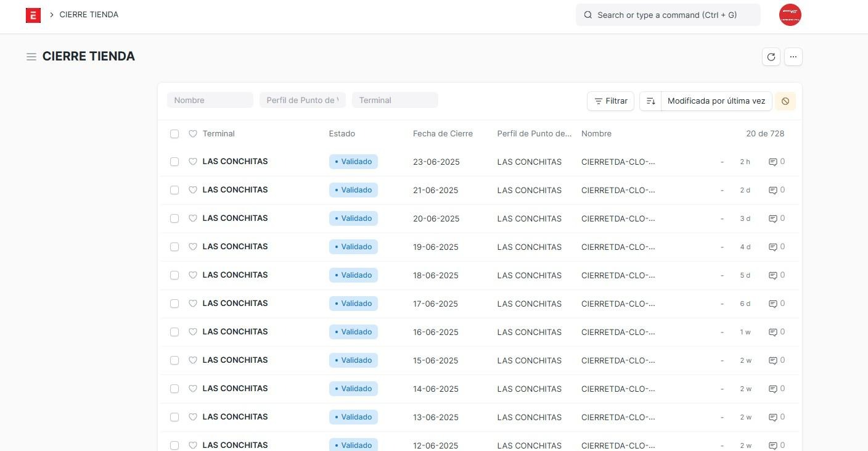The image size is (868, 451).
Task: Select the checkbox for the 20-06-2025 row
Action: tap(174, 218)
